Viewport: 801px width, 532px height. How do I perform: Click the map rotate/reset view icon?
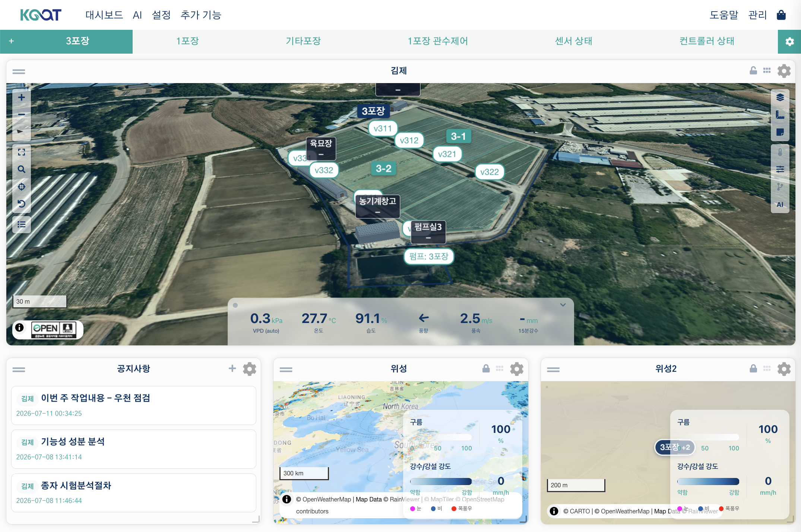pyautogui.click(x=22, y=204)
